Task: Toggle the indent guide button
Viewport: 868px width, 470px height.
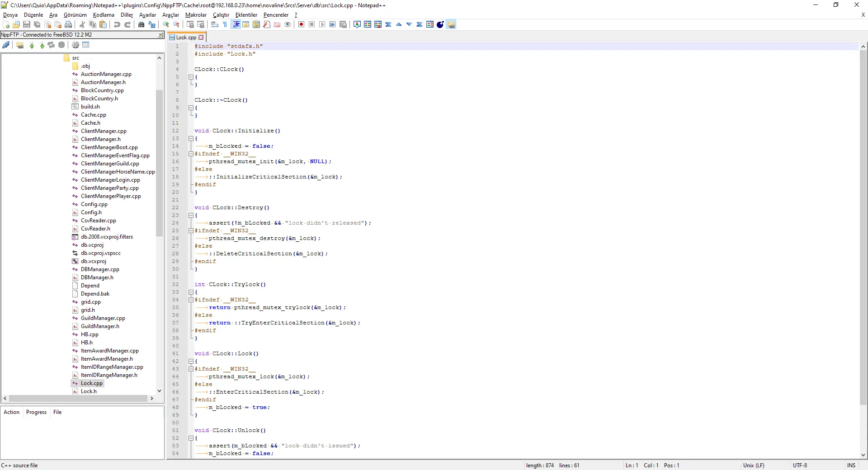Action: point(236,24)
